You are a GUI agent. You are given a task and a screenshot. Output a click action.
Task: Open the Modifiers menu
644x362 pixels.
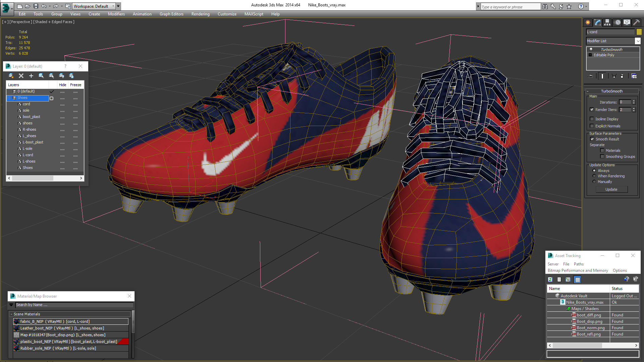[116, 14]
